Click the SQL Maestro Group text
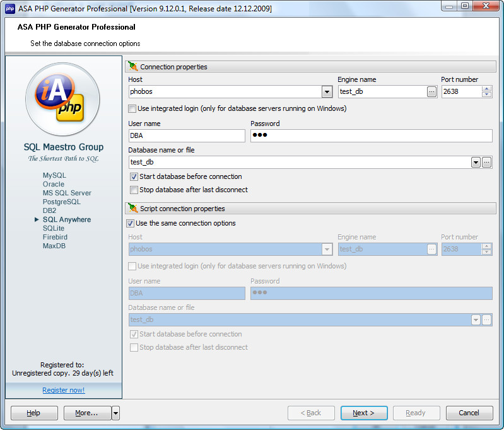The image size is (504, 431). point(64,147)
